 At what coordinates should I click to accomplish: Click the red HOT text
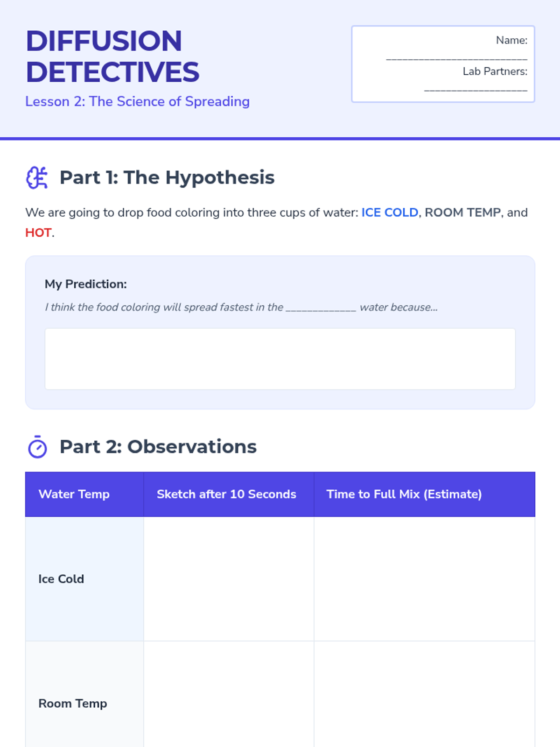pos(38,233)
